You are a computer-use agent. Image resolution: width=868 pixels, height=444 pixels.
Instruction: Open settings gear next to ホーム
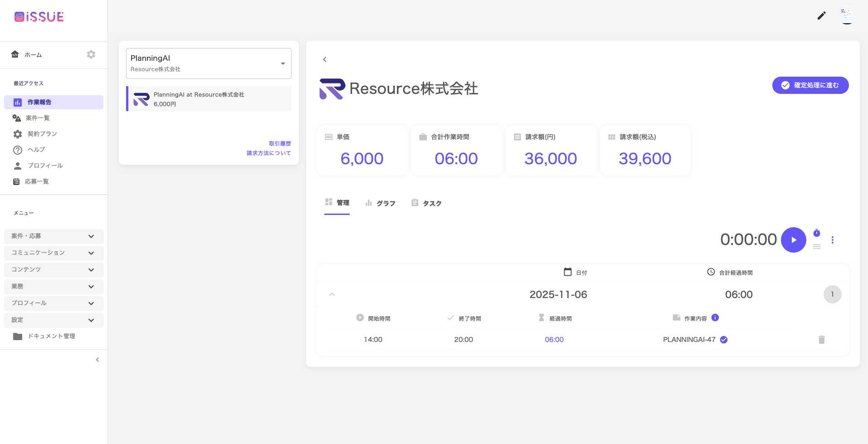(x=91, y=54)
